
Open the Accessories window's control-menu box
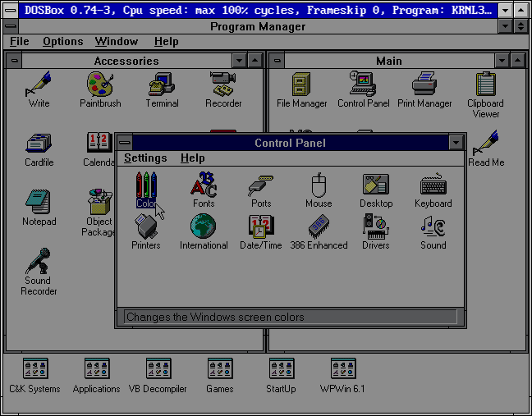14,61
